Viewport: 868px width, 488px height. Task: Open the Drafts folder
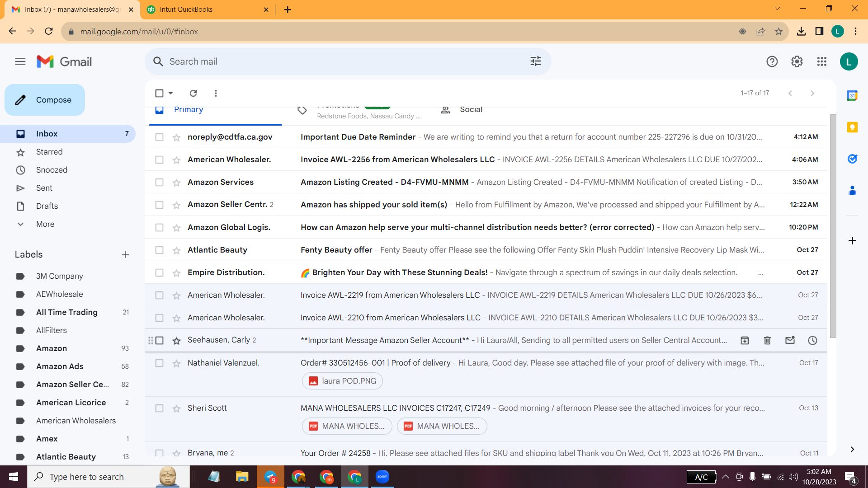[x=47, y=206]
